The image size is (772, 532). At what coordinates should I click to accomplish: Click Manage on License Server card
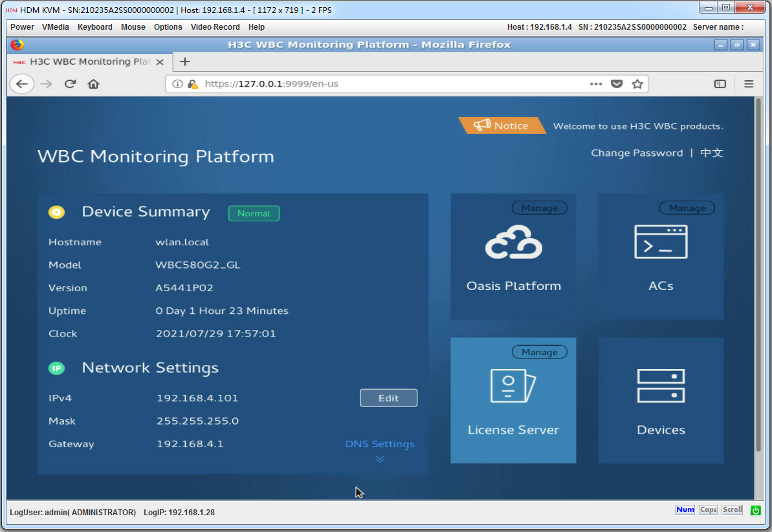tap(540, 351)
